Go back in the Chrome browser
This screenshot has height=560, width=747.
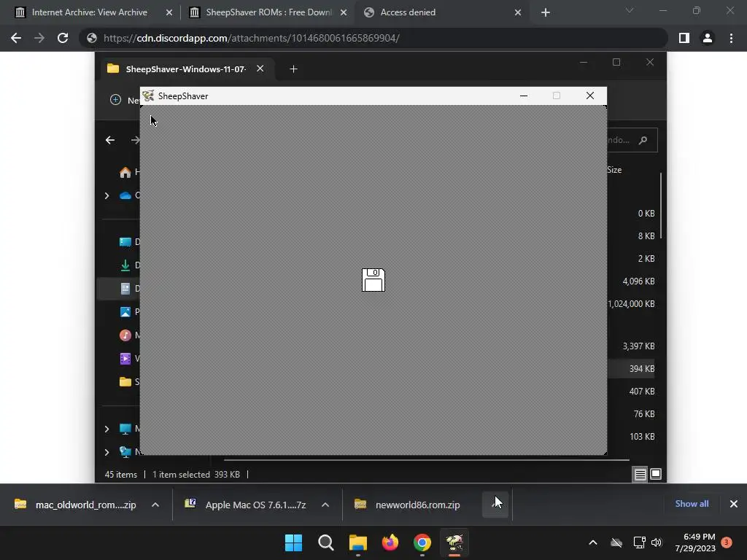click(x=16, y=38)
